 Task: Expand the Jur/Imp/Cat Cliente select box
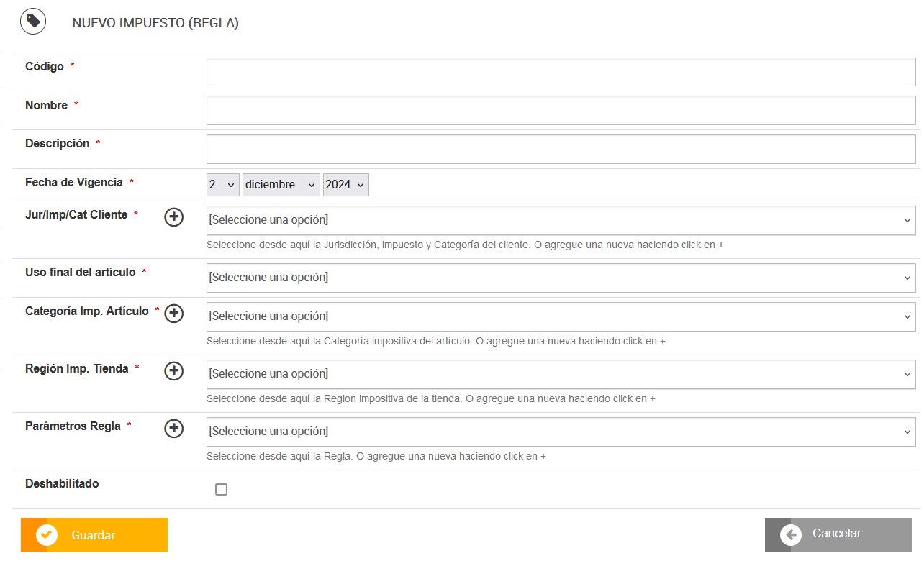coord(561,220)
